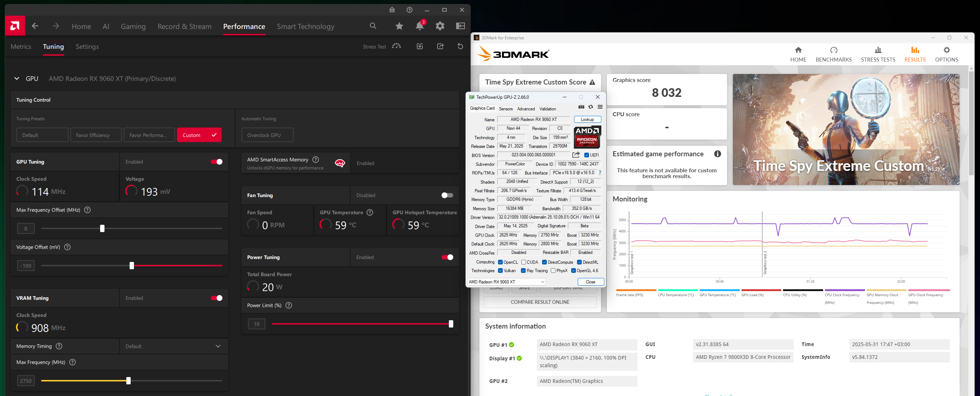The width and height of the screenshot is (980, 396).
Task: Refresh GPU-Z data icon
Action: [x=591, y=107]
